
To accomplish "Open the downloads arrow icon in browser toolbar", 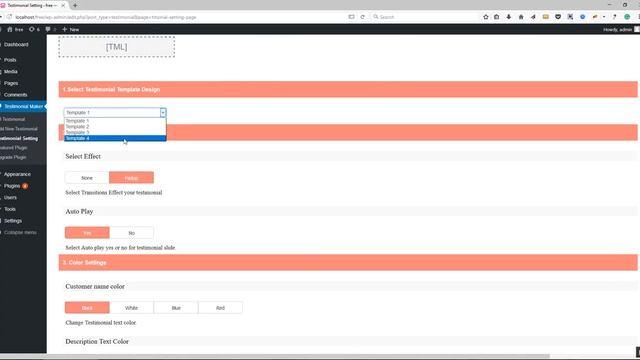I will click(x=509, y=17).
